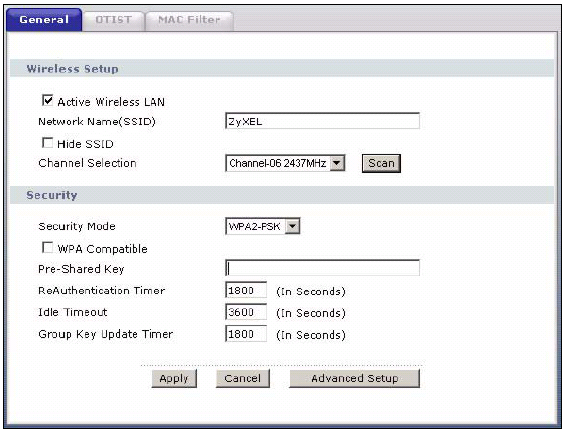
Task: Click the ReAuthentication Timer field
Action: pyautogui.click(x=246, y=290)
